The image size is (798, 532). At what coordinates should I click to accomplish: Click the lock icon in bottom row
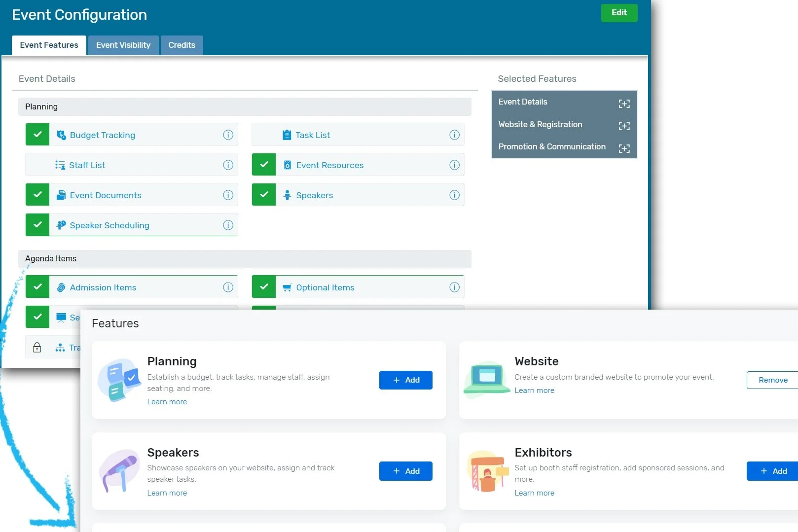click(37, 347)
